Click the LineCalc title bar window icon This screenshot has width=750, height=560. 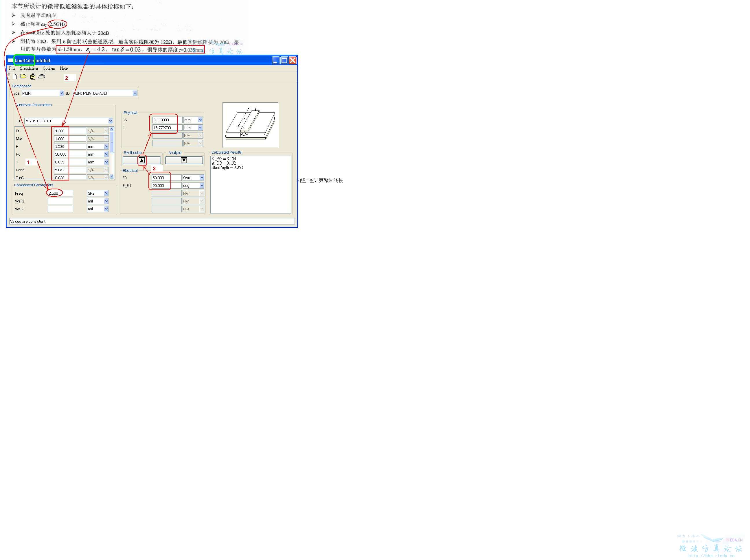pyautogui.click(x=10, y=60)
